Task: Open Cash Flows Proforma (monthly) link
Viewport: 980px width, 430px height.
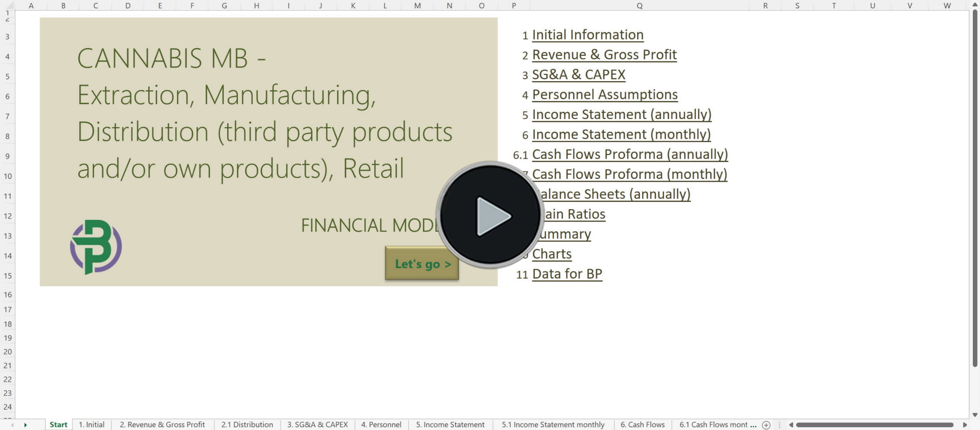Action: pos(629,174)
